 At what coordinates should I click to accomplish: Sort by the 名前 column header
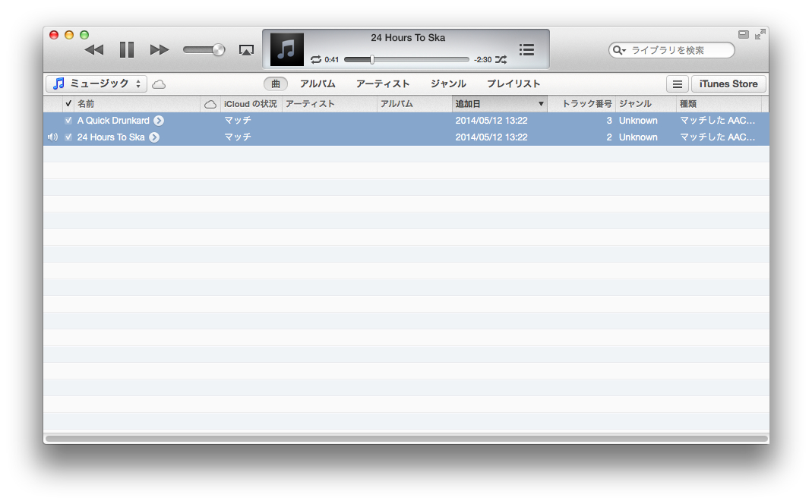(137, 104)
